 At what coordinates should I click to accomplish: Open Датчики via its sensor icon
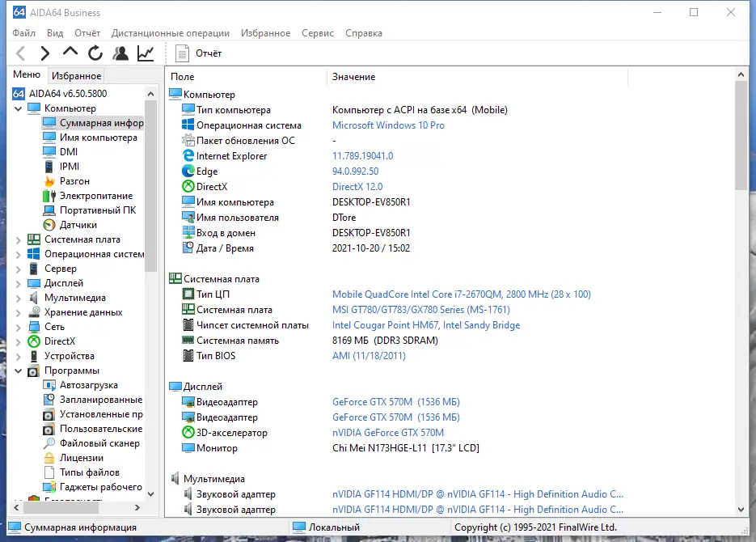coord(50,224)
